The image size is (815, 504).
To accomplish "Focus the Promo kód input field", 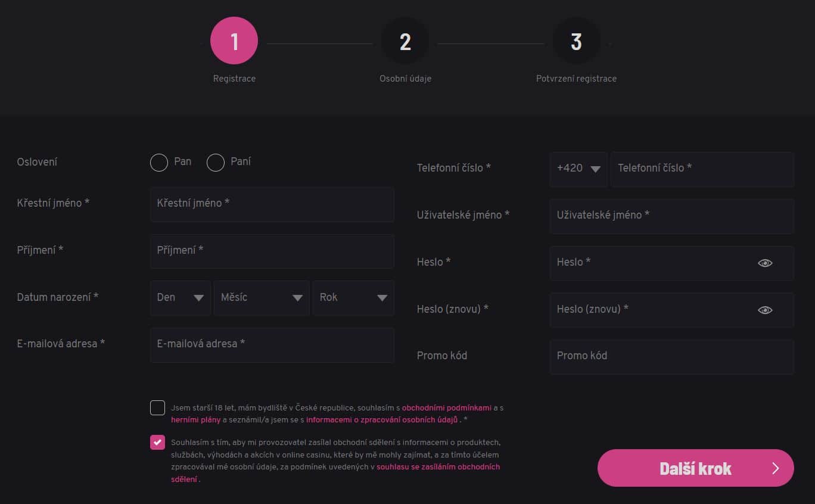I will tap(672, 357).
